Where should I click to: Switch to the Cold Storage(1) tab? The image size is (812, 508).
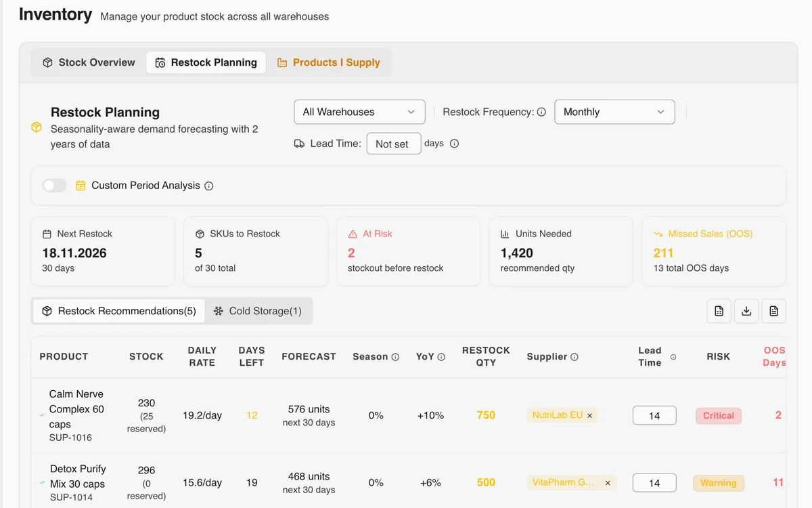258,311
